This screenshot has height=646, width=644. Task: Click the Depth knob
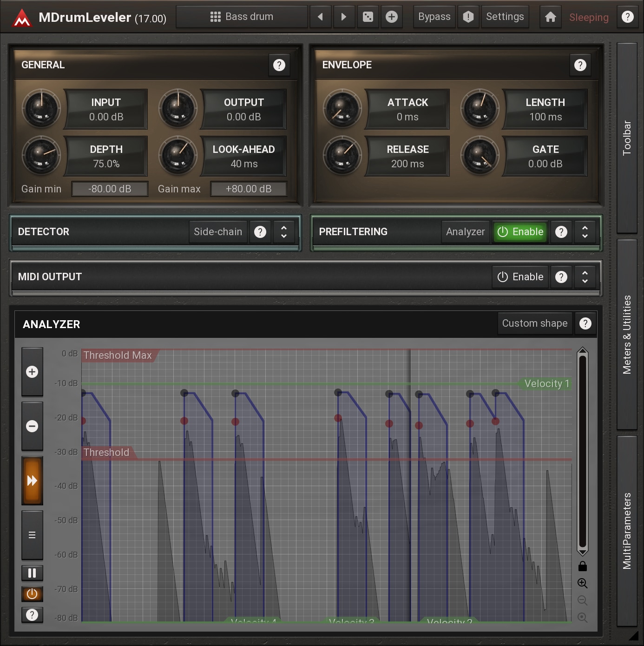41,155
